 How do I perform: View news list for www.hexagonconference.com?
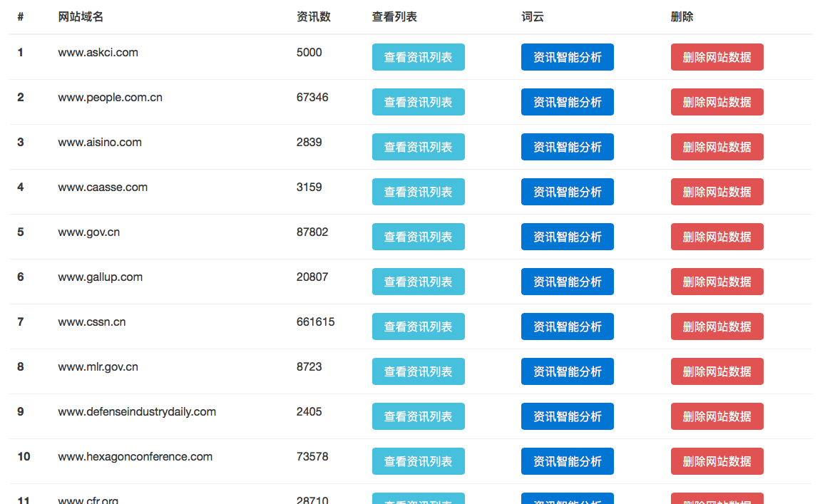[x=419, y=462]
